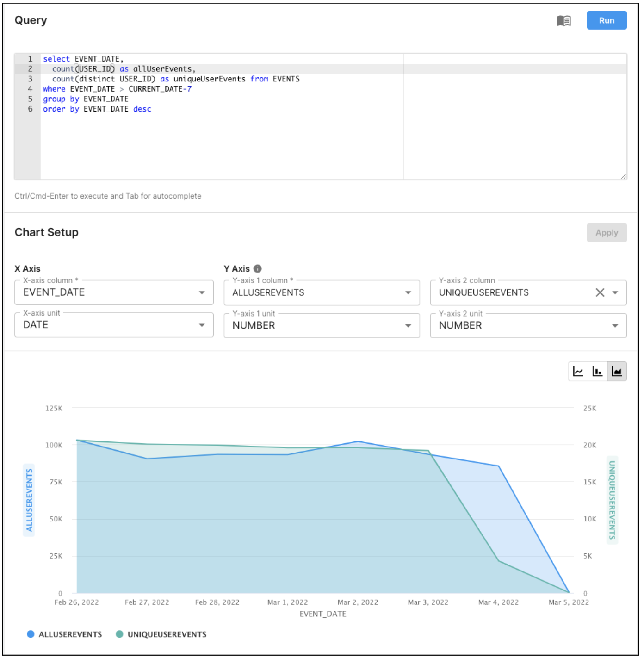Toggle UNIQUEUSEREVENTS series in chart legend
Viewport: 644px width, 658px height.
(167, 634)
